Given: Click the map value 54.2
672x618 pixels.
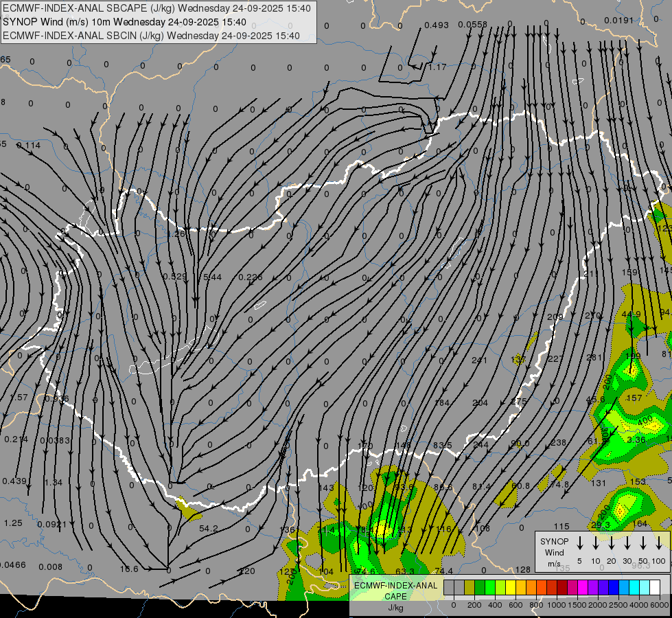Looking at the screenshot, I should click(x=209, y=528).
